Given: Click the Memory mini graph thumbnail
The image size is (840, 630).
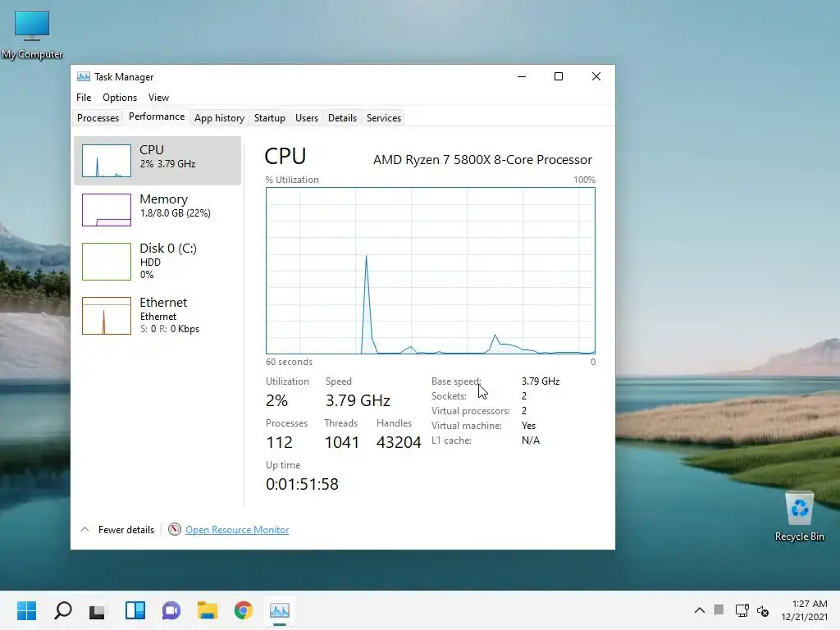Looking at the screenshot, I should point(107,210).
